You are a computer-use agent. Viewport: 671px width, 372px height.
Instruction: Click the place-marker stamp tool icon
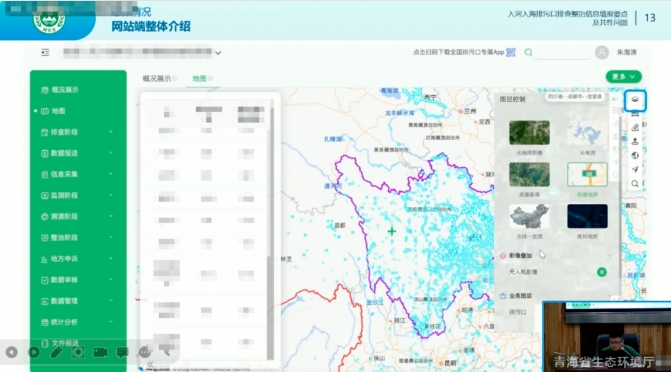click(x=635, y=142)
